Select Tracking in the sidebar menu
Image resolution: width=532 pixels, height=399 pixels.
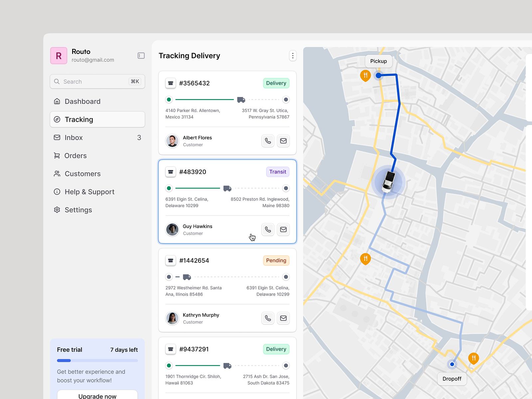pos(79,119)
